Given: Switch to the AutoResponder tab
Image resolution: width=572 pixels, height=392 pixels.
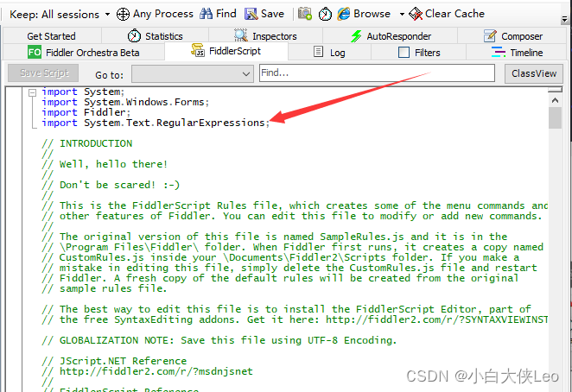Looking at the screenshot, I should [x=391, y=36].
